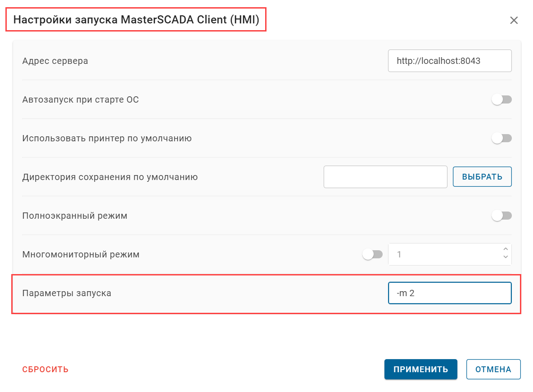Click the empty default save directory field
This screenshot has height=392, width=533.
385,177
